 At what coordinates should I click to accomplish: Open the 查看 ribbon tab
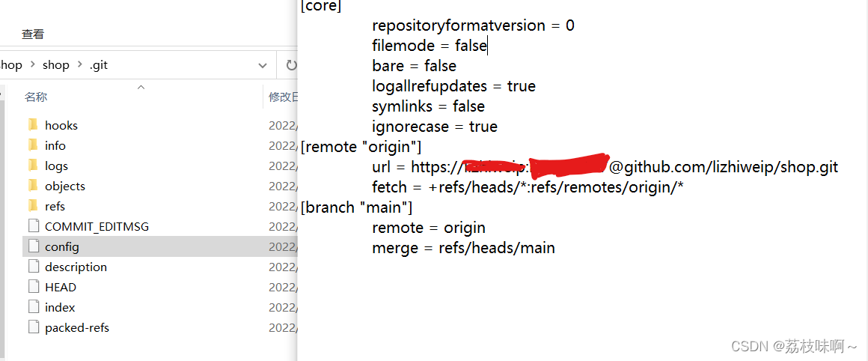[33, 34]
